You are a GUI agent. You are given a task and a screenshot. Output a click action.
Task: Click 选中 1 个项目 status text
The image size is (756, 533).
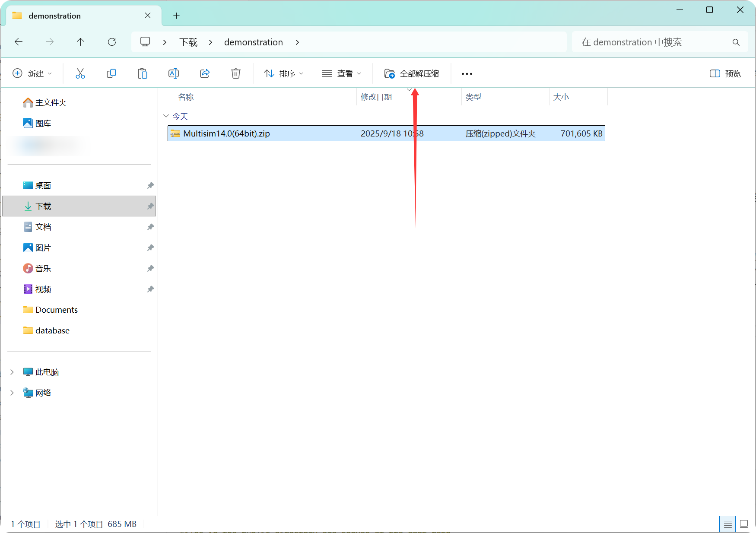[x=79, y=524]
